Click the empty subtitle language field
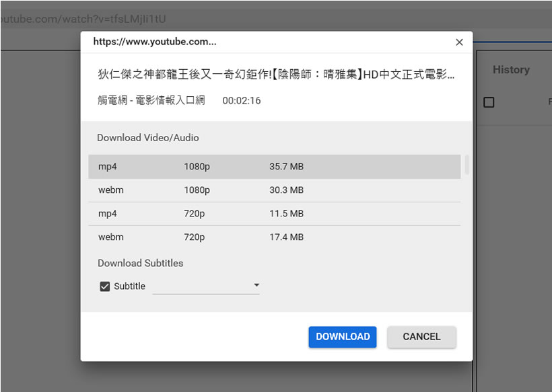The width and height of the screenshot is (552, 392). point(202,286)
